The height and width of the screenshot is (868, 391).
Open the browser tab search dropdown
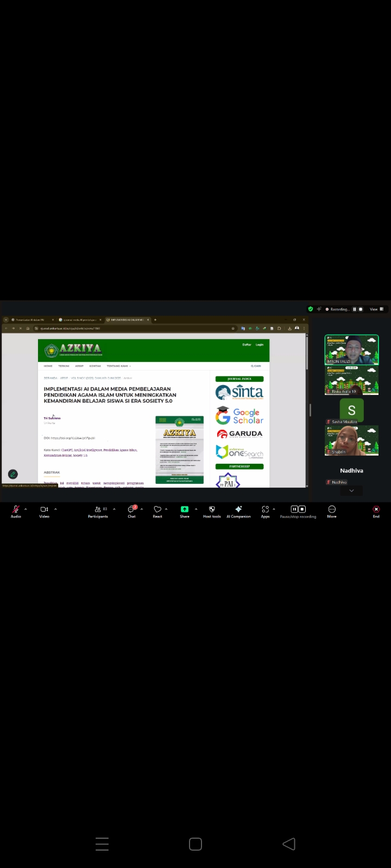(x=5, y=320)
